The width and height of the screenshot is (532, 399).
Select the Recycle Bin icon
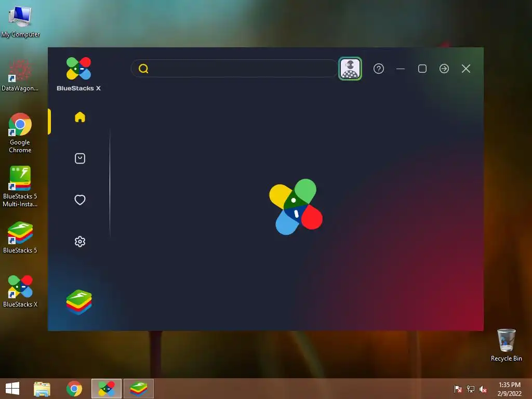coord(506,345)
